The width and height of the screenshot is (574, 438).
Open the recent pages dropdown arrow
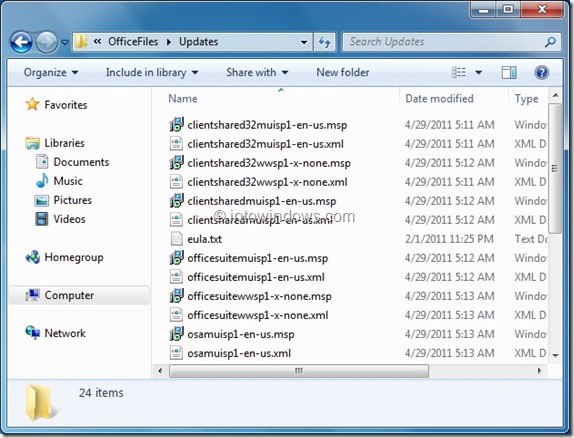pyautogui.click(x=65, y=42)
